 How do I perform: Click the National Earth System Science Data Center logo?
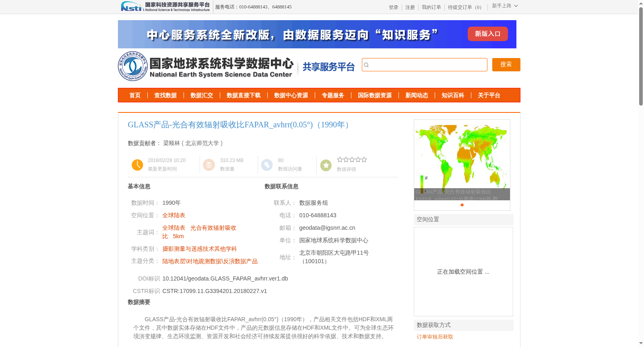(206, 66)
